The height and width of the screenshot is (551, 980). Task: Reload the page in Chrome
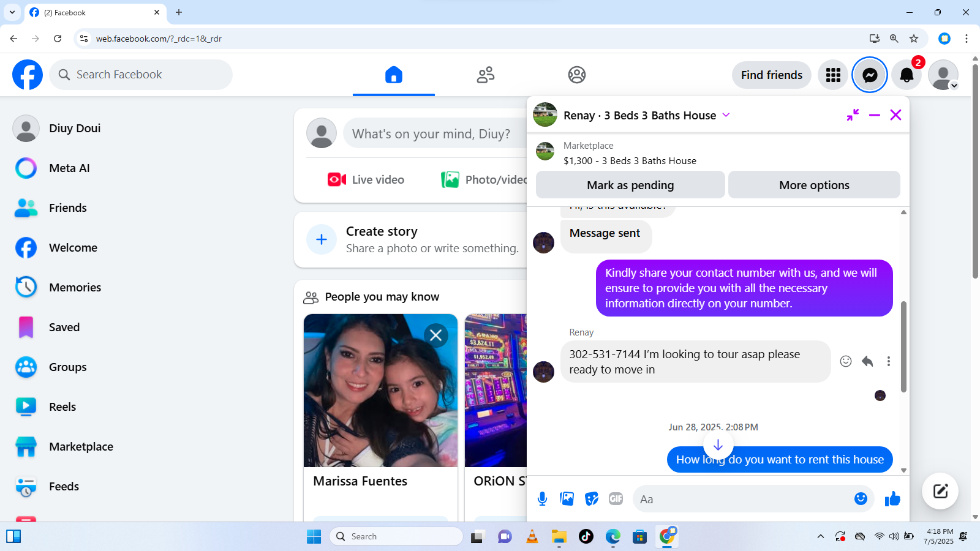[x=58, y=39]
